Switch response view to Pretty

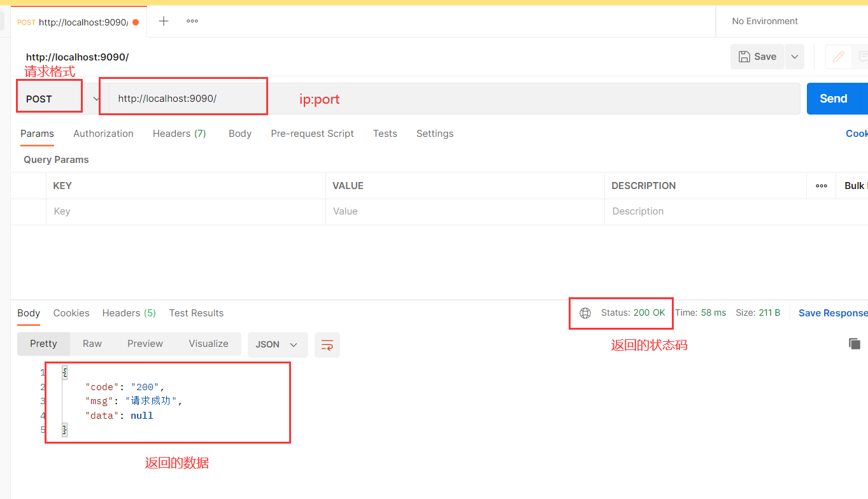pos(43,344)
